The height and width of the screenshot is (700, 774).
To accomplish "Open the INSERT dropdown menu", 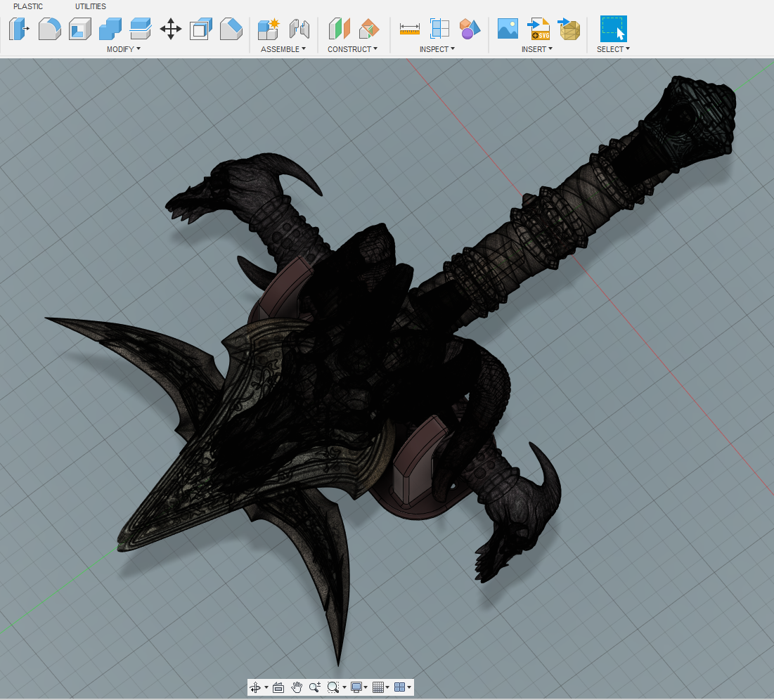I will [x=537, y=49].
